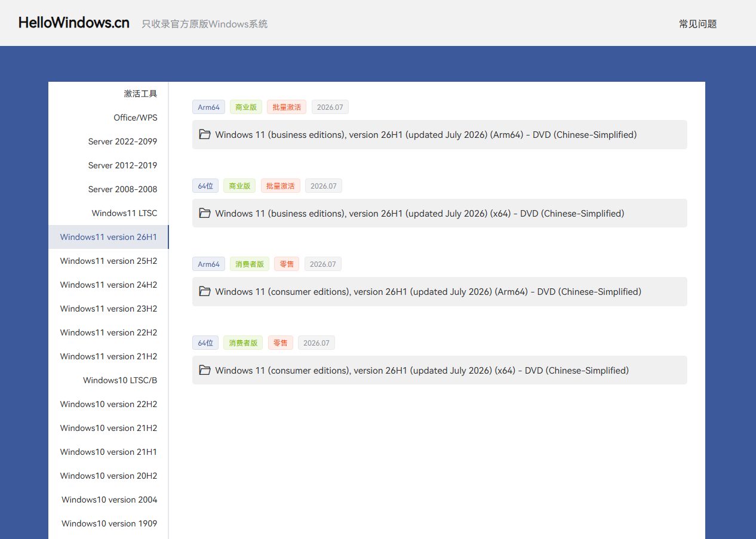Switch to Windows10 version 20H2
Image resolution: width=756 pixels, height=539 pixels.
pos(109,476)
